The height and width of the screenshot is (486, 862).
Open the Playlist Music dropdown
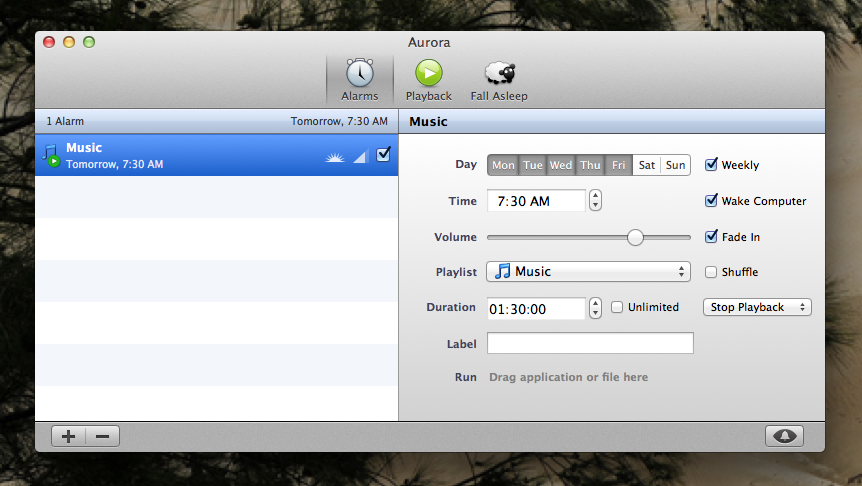pos(588,272)
